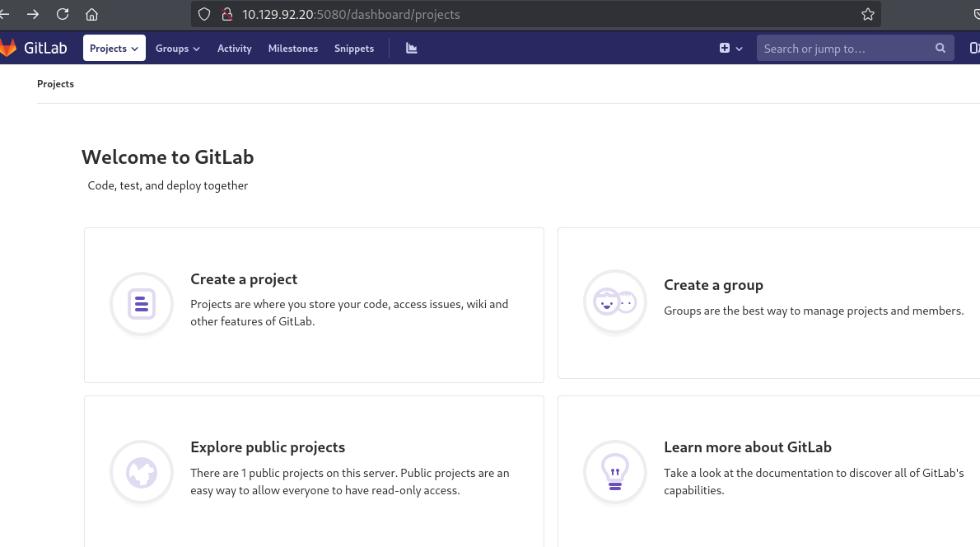The width and height of the screenshot is (980, 547).
Task: Click the magnifier search icon
Action: 940,48
